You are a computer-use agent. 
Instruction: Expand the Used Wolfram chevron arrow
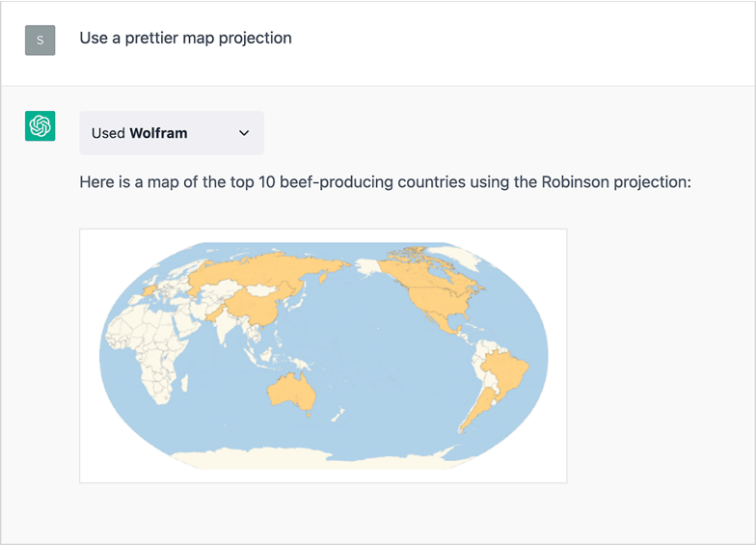point(244,133)
